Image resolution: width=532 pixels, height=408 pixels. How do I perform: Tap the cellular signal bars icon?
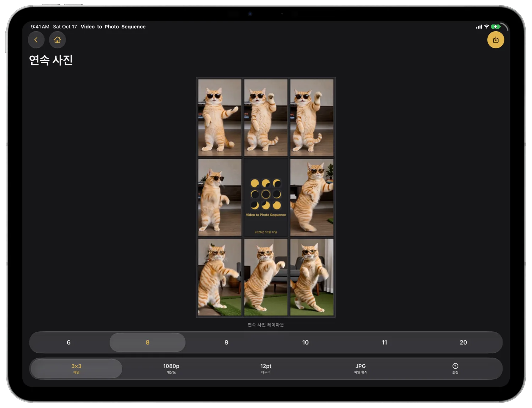[479, 27]
